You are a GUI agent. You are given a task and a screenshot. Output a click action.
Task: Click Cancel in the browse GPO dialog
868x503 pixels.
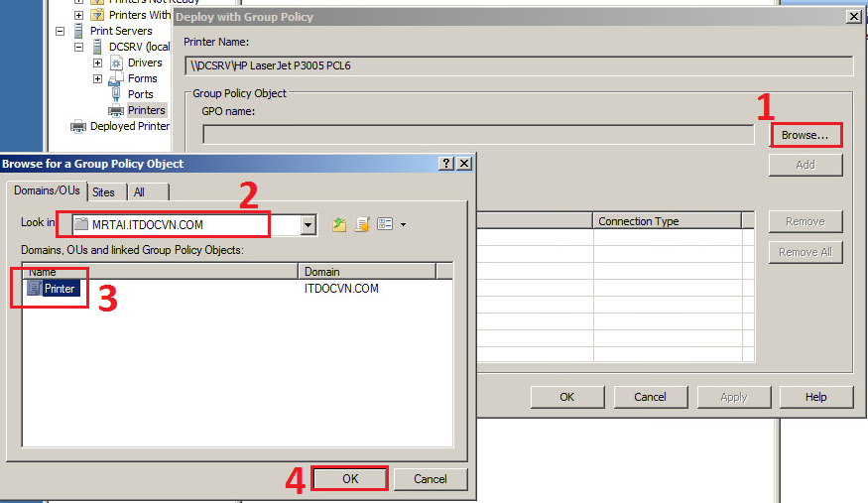pyautogui.click(x=431, y=478)
